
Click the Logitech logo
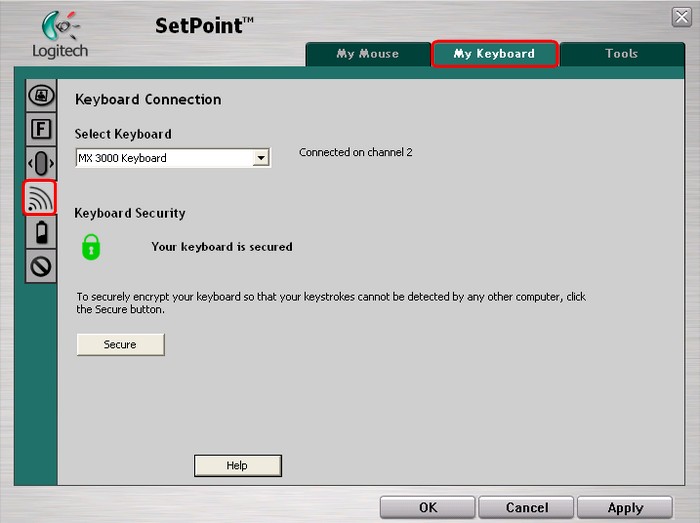pos(59,35)
